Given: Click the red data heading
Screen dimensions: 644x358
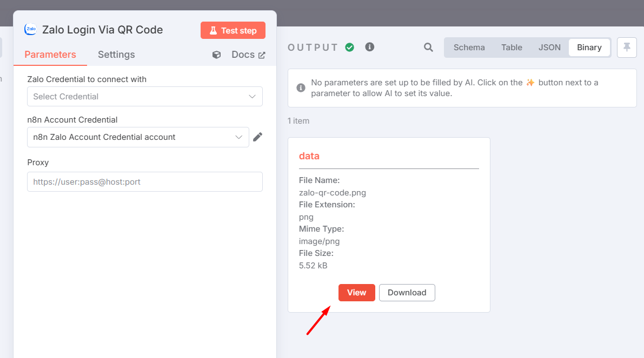Looking at the screenshot, I should [309, 156].
